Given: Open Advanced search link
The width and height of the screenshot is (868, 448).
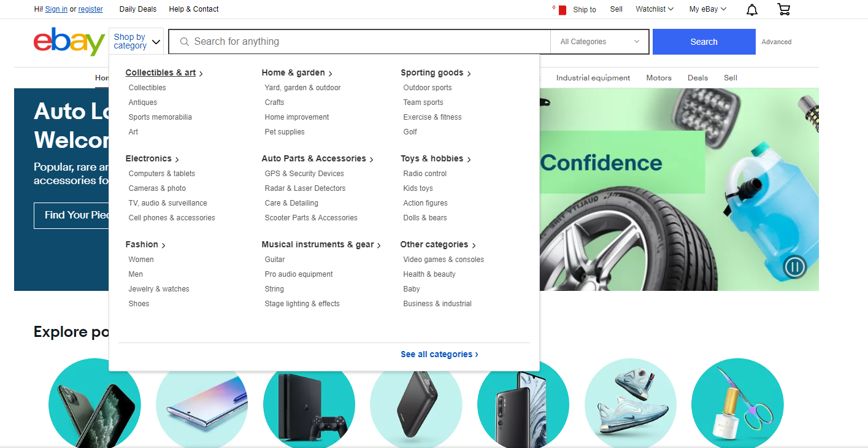Looking at the screenshot, I should (776, 42).
